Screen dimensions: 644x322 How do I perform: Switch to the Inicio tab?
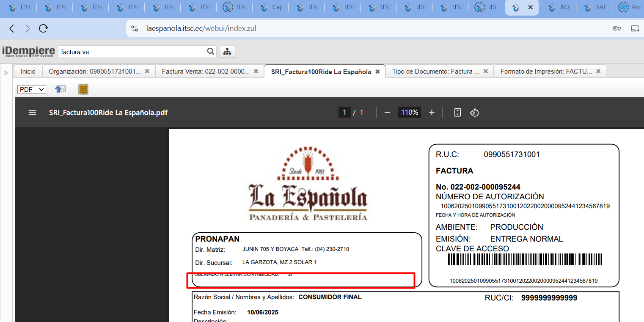28,72
